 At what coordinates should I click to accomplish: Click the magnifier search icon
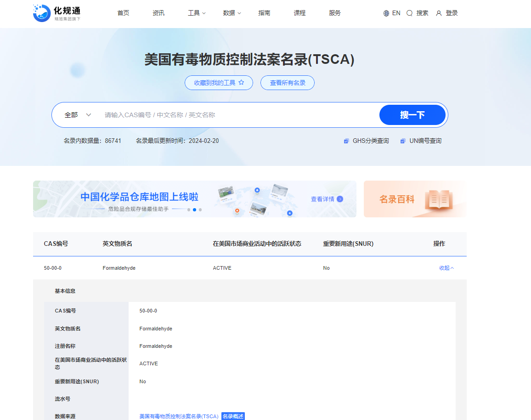tap(409, 13)
